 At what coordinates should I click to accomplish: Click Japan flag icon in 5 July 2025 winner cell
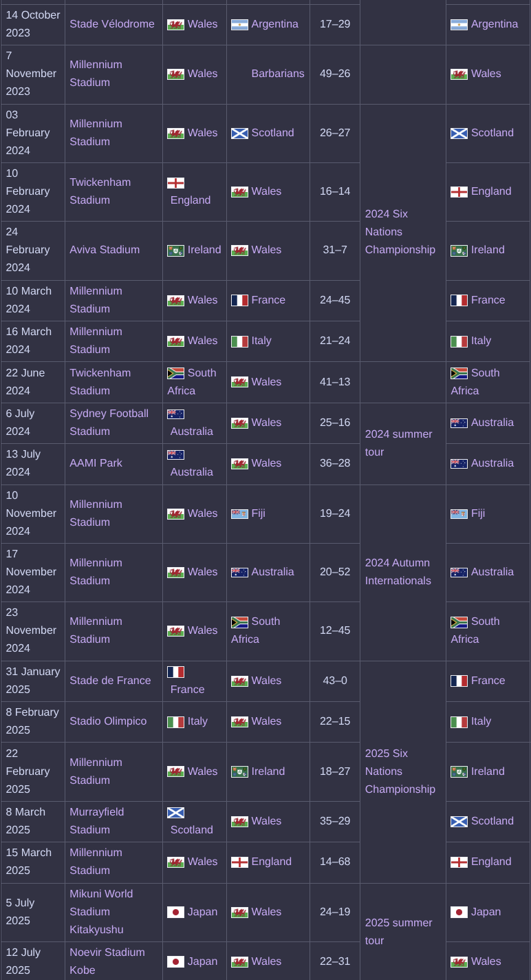(459, 913)
